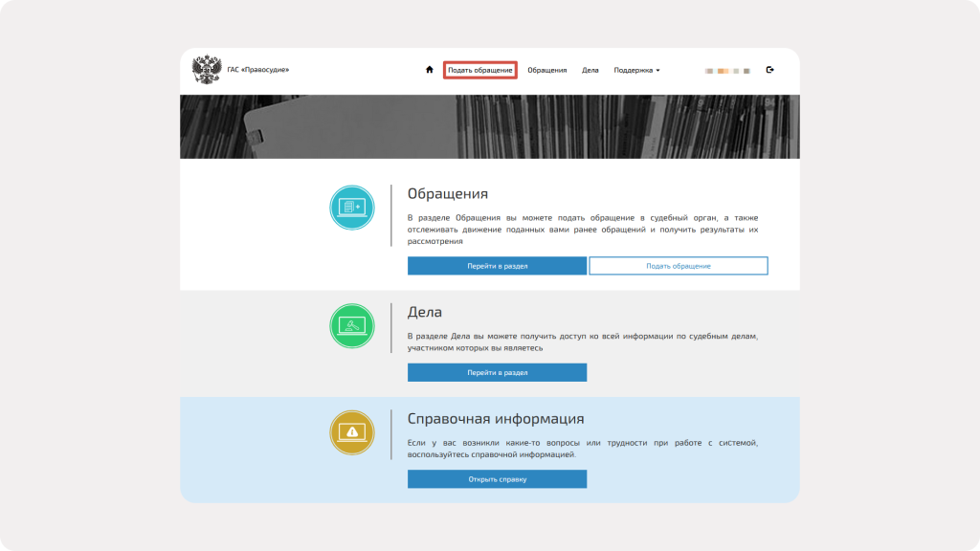Click the user name area next to logout
This screenshot has width=980, height=551.
[x=727, y=69]
